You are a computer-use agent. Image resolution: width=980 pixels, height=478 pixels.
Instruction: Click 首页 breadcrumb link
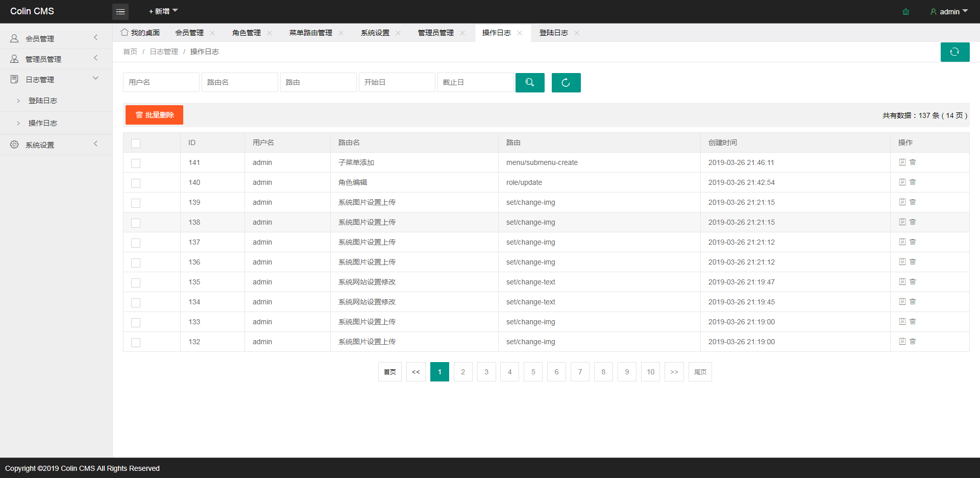coord(130,52)
